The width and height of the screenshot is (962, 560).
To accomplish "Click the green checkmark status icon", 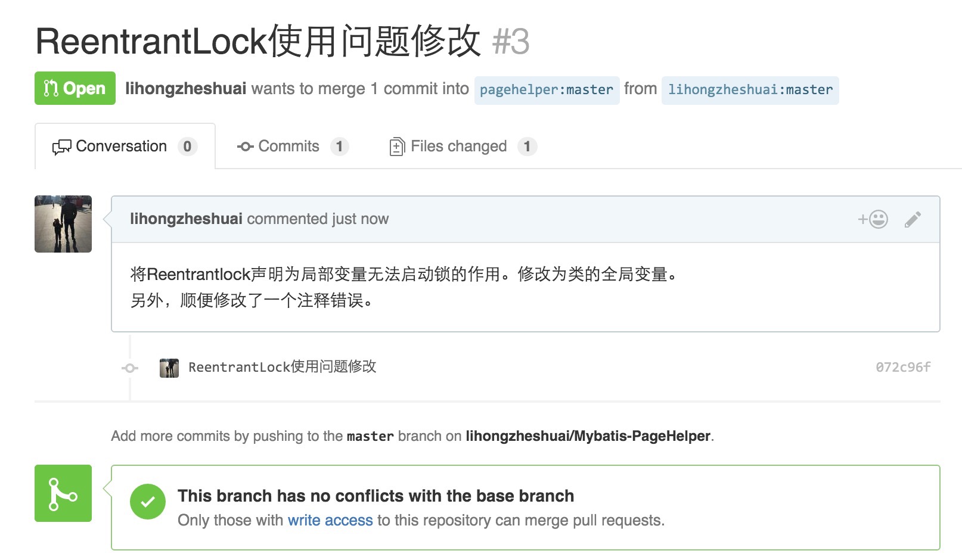I will pos(147,502).
